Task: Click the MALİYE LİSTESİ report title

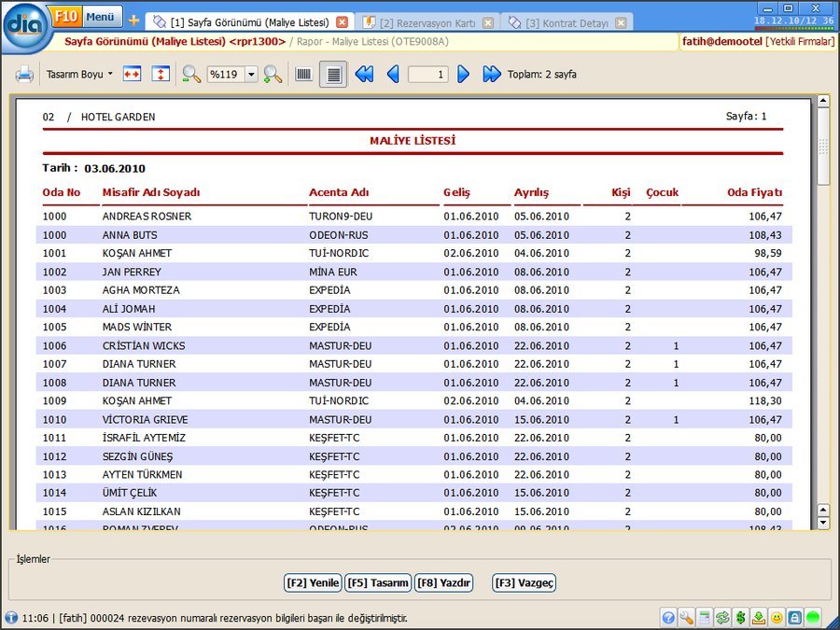Action: click(413, 141)
